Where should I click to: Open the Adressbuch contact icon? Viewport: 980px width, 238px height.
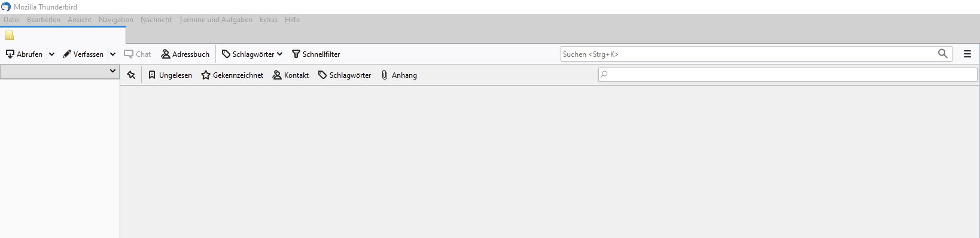click(166, 54)
